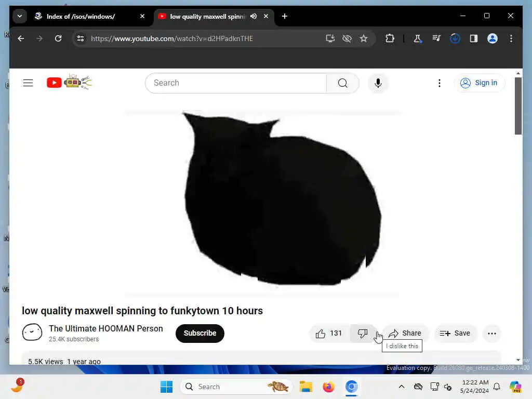Open notifications bell in taskbar

tap(497, 387)
